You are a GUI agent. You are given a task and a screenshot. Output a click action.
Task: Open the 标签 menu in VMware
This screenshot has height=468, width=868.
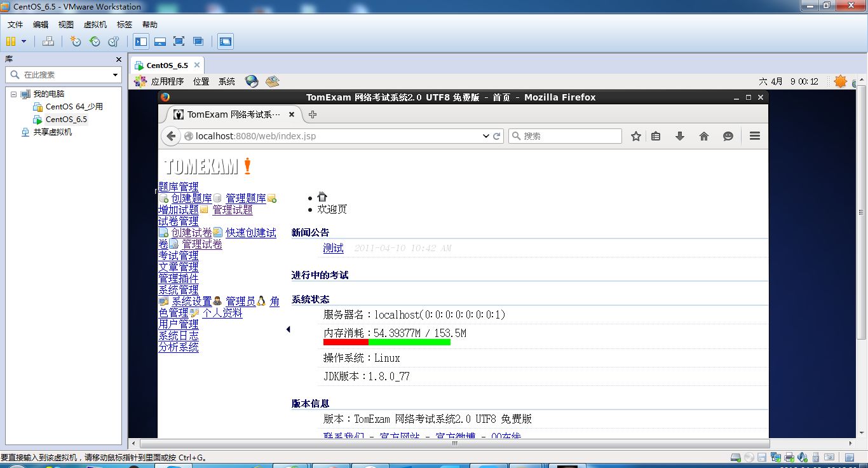tap(125, 25)
